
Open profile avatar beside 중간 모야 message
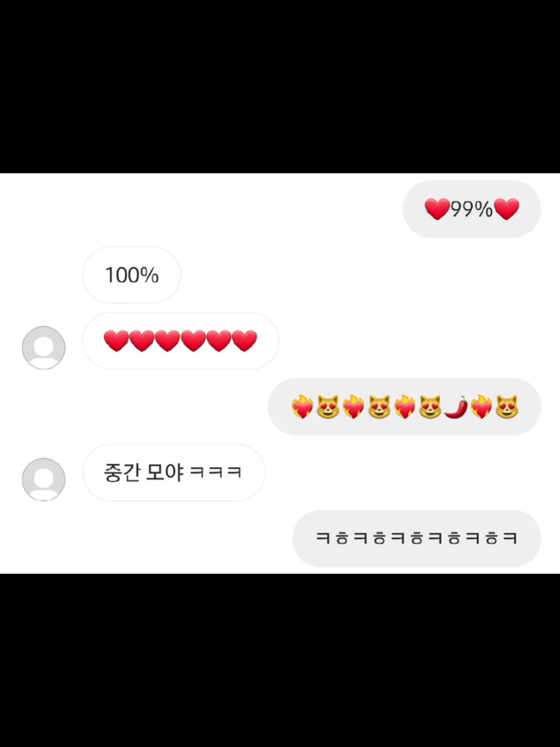point(44,479)
